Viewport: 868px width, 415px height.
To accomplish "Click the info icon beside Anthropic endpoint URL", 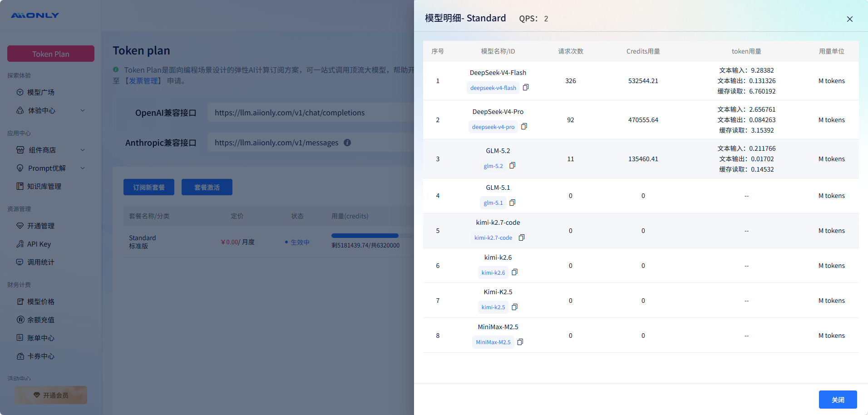I will (x=347, y=143).
